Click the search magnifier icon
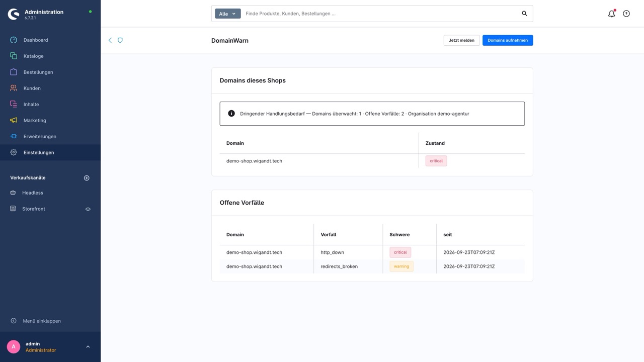The image size is (644, 362). (524, 14)
